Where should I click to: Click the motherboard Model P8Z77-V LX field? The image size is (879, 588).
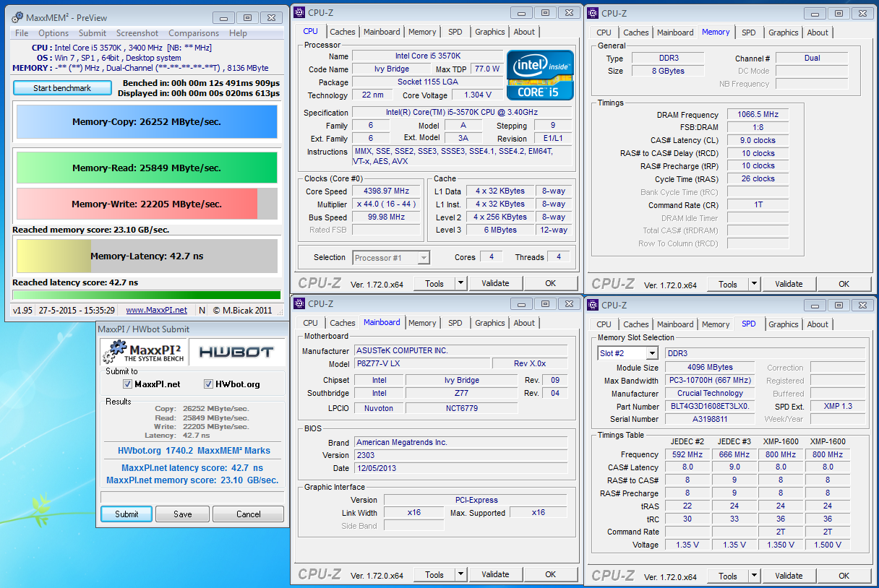[x=421, y=363]
